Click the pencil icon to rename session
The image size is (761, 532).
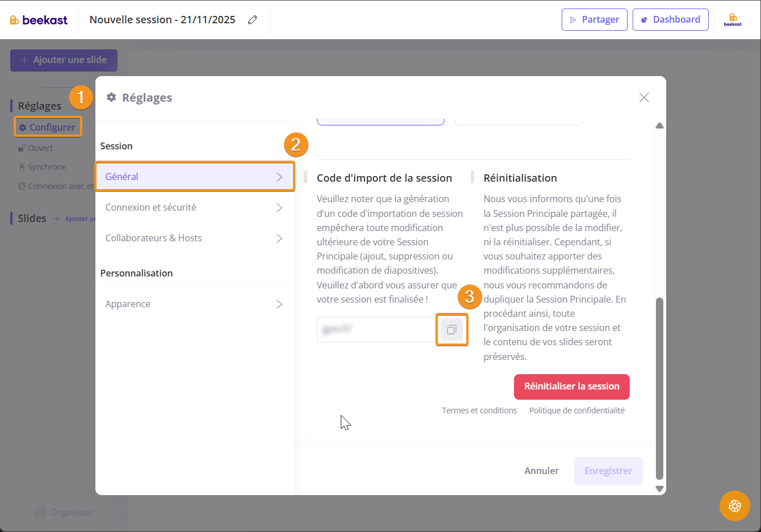[x=253, y=20]
